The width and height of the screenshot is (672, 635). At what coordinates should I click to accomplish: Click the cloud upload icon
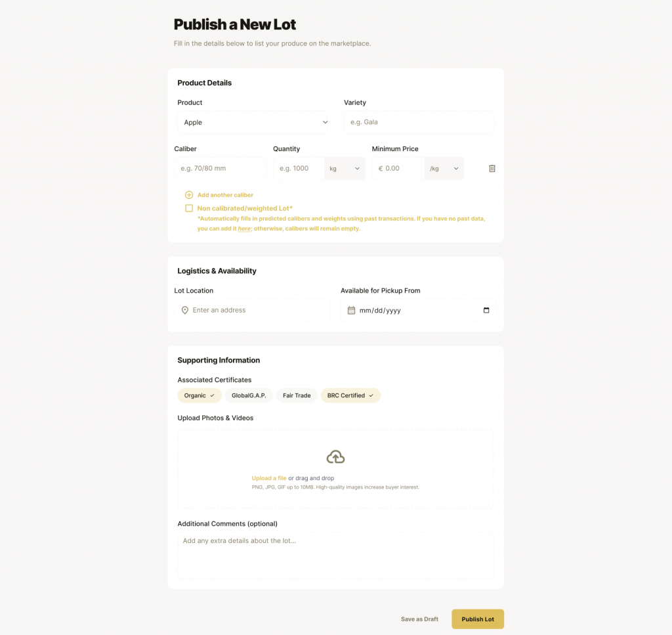(x=335, y=457)
